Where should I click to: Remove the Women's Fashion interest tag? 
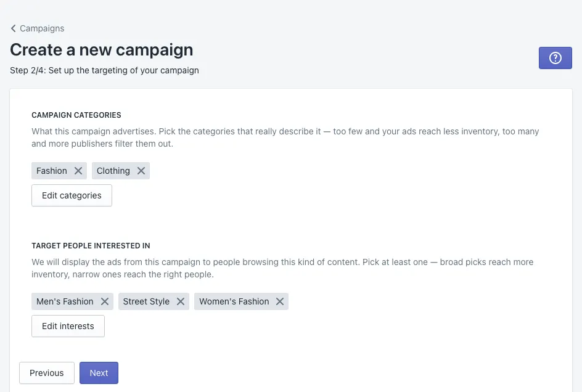click(280, 301)
